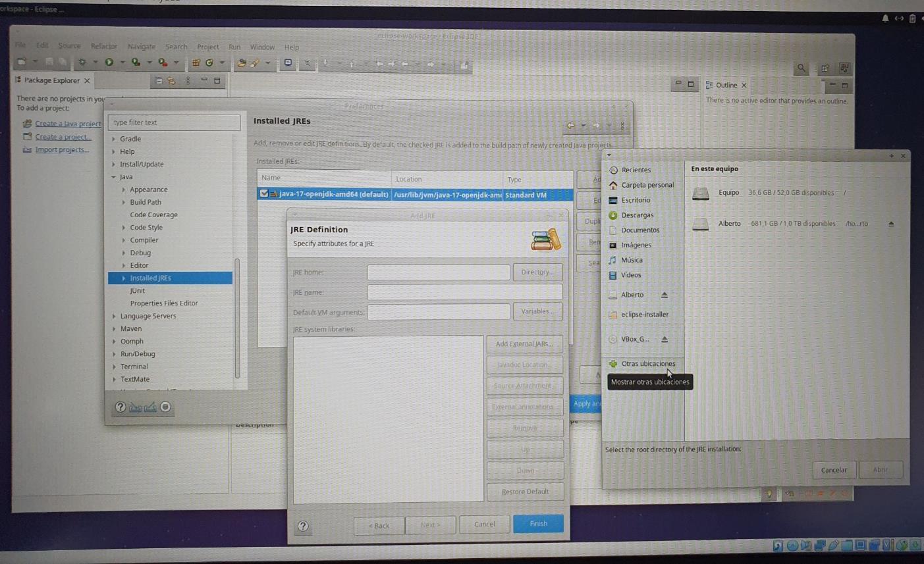Expand the Maven preferences node
Image resolution: width=924 pixels, height=564 pixels.
point(113,329)
